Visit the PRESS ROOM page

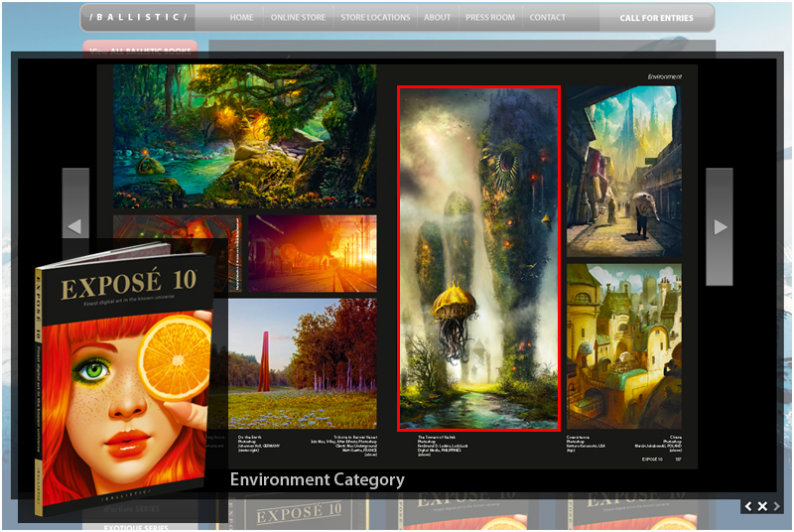(490, 18)
